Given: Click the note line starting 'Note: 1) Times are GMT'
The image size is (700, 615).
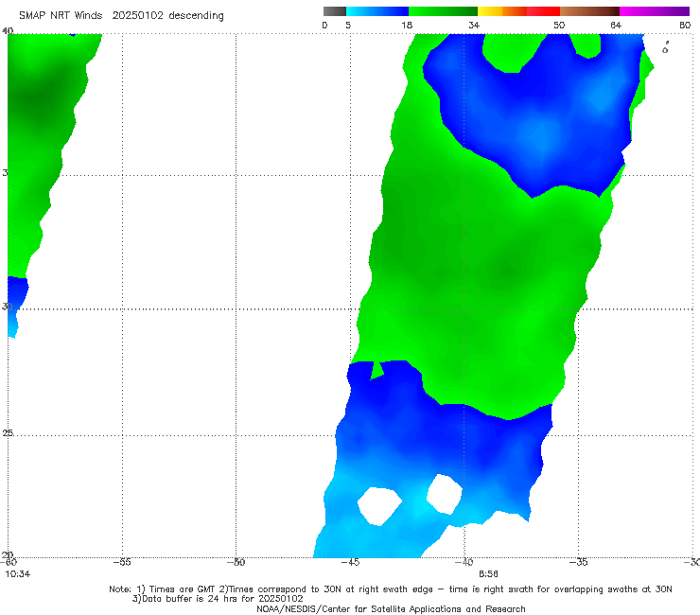Looking at the screenshot, I should (390, 589).
